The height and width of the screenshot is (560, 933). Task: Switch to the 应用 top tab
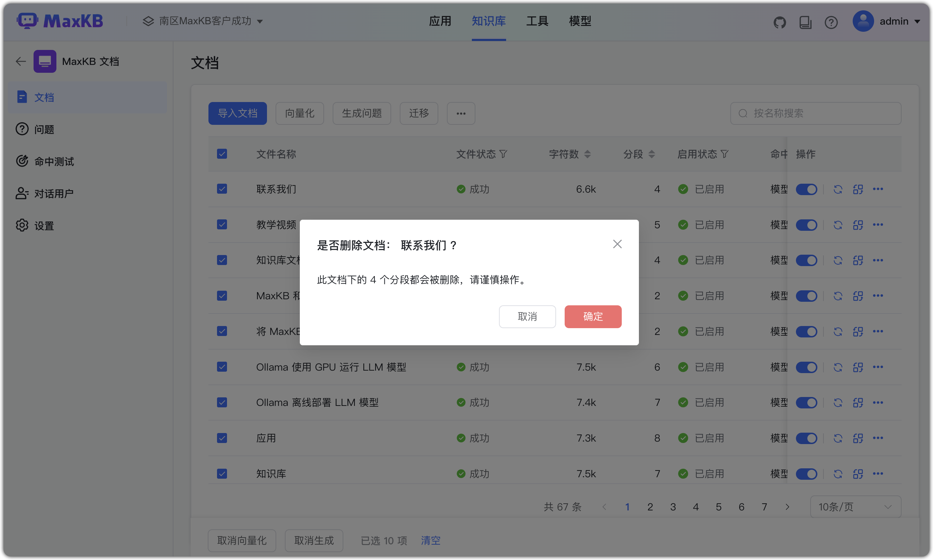click(x=440, y=21)
